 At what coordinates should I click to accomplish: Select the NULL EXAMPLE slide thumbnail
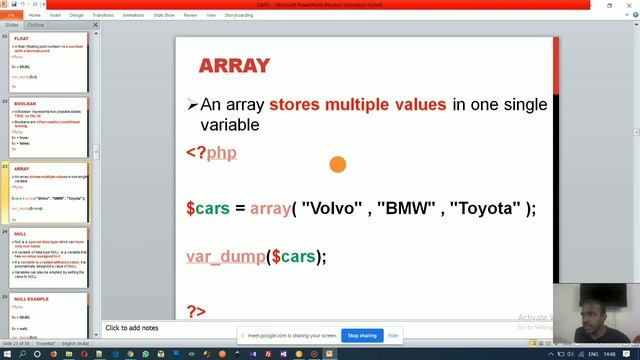48,315
